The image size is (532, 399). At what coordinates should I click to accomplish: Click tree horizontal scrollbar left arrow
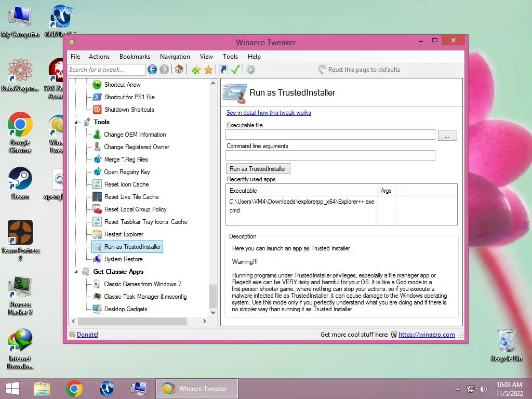73,321
